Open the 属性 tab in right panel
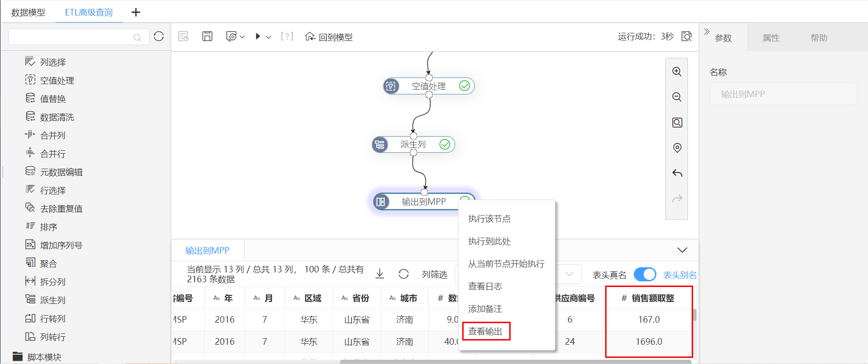868x364 pixels. [771, 38]
